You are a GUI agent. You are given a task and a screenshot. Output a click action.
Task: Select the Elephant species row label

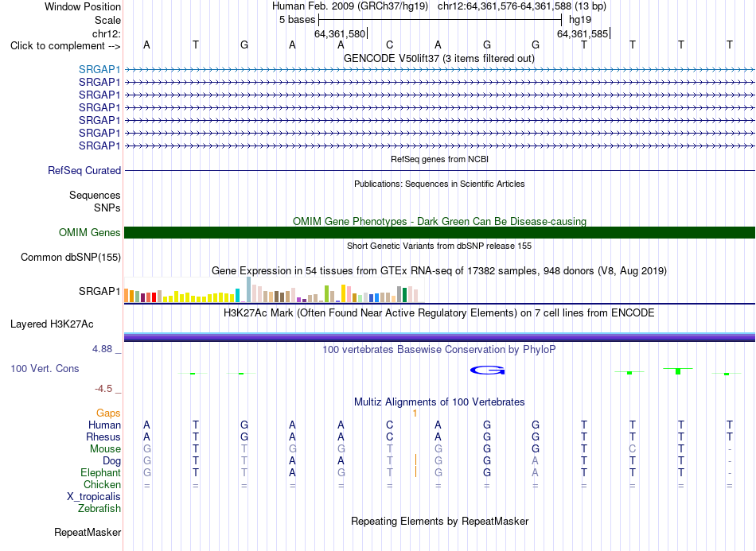(100, 473)
